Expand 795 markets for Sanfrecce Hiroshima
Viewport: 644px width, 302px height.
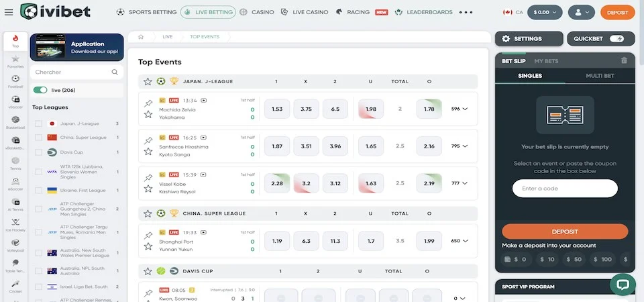pos(460,146)
